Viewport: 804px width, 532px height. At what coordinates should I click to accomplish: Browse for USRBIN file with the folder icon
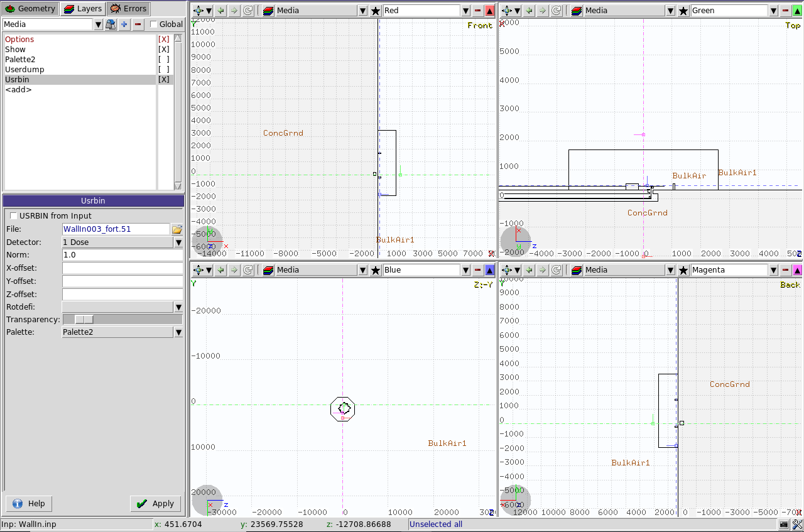coord(177,229)
